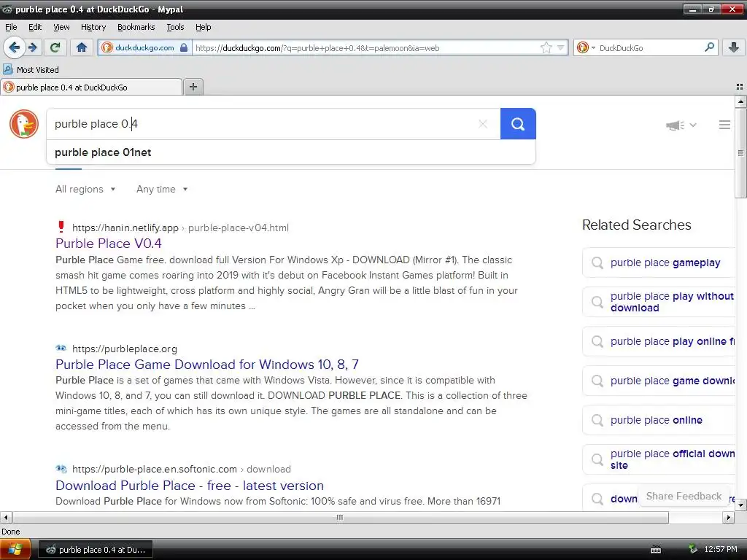747x560 pixels.
Task: Submit search with the blue magnifier button
Action: (518, 124)
